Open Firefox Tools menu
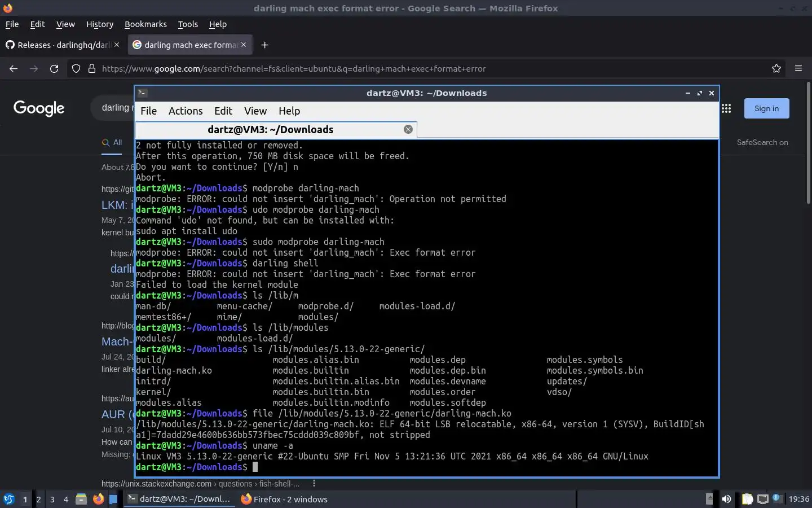The height and width of the screenshot is (508, 812). [188, 24]
